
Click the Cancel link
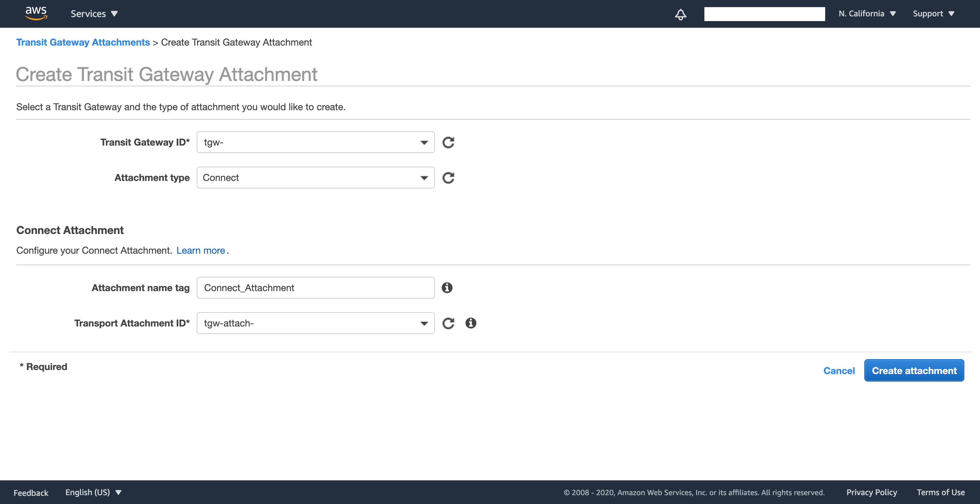tap(839, 371)
